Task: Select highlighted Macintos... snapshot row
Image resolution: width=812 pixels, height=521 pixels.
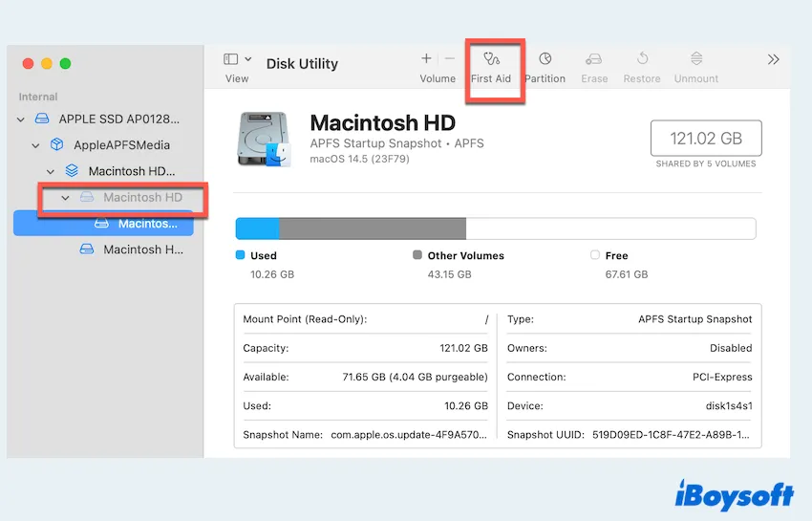Action: pyautogui.click(x=103, y=224)
